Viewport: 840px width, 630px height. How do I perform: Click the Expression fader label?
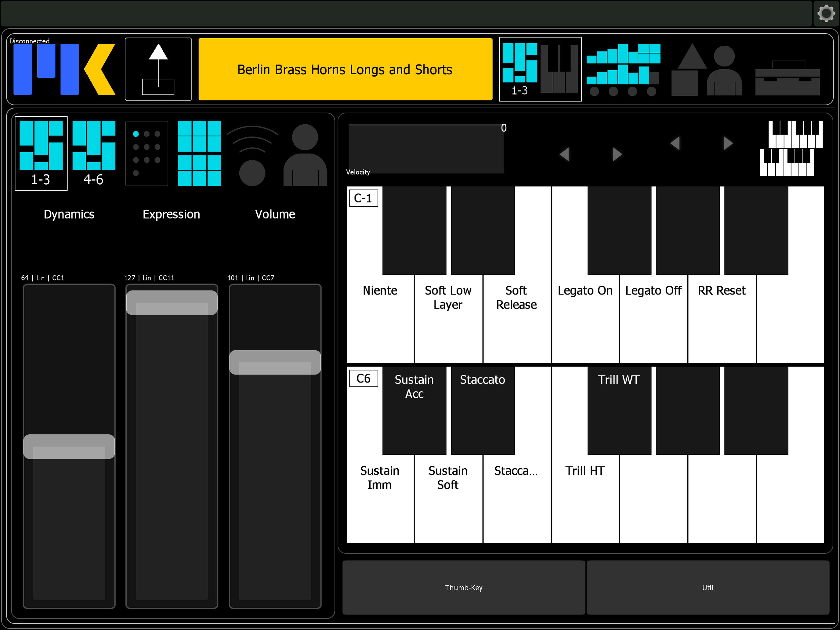(x=171, y=214)
